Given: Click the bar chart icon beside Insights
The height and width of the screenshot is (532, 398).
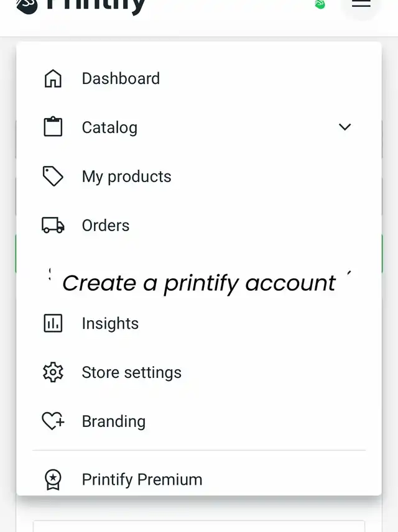Looking at the screenshot, I should [53, 323].
